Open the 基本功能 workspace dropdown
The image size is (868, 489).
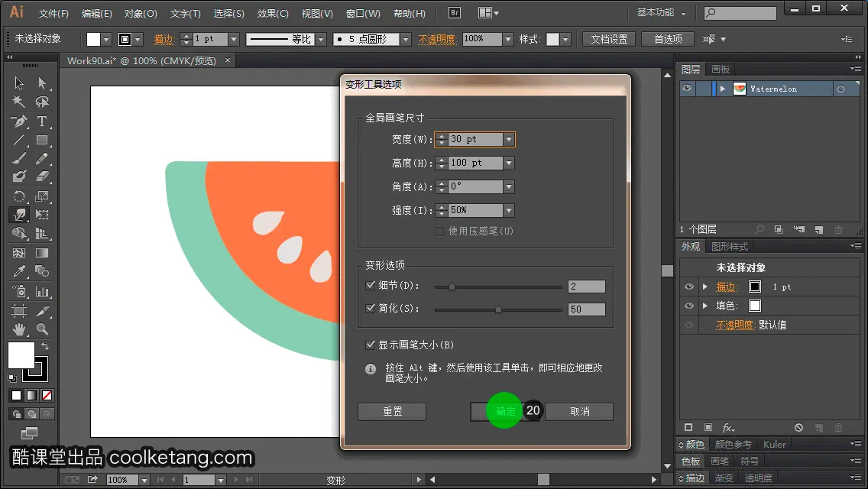(x=661, y=12)
